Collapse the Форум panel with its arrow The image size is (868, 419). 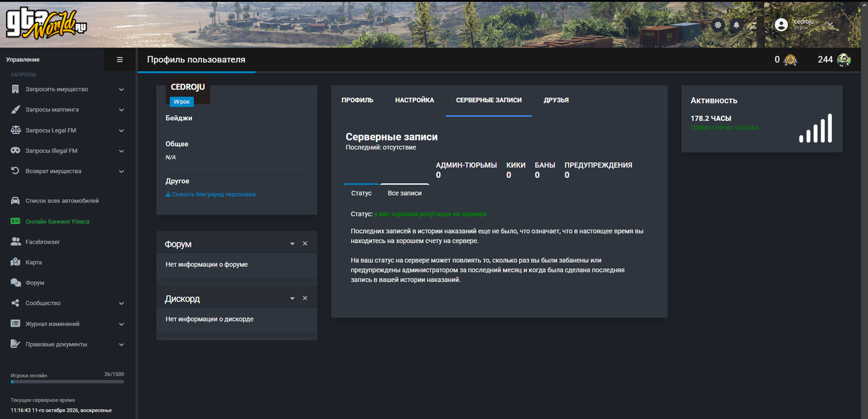click(x=293, y=244)
